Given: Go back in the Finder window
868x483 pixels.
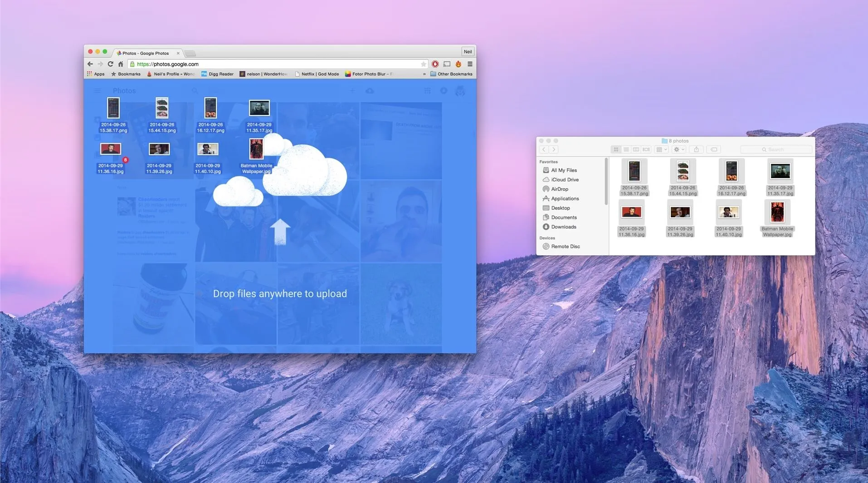Looking at the screenshot, I should click(x=544, y=149).
